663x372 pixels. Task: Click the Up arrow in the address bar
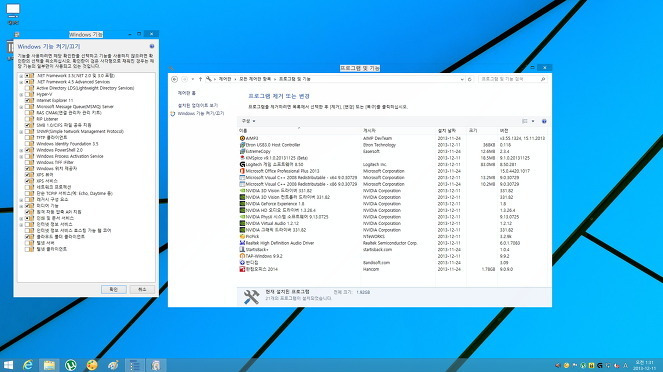coord(200,79)
